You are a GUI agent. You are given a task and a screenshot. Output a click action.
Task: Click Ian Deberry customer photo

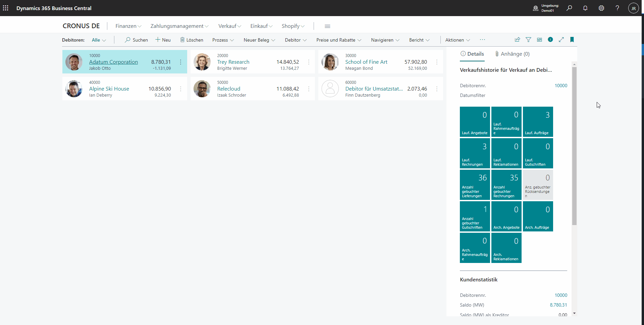74,89
